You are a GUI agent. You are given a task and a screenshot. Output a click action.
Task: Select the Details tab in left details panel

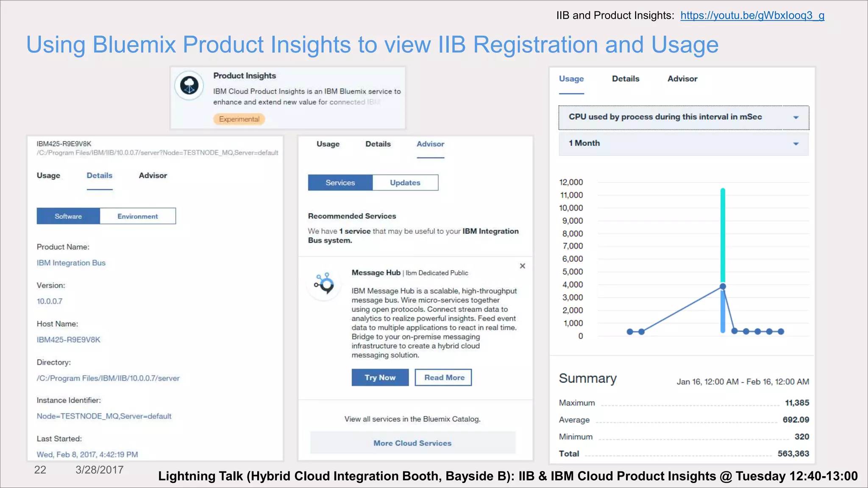pos(100,175)
